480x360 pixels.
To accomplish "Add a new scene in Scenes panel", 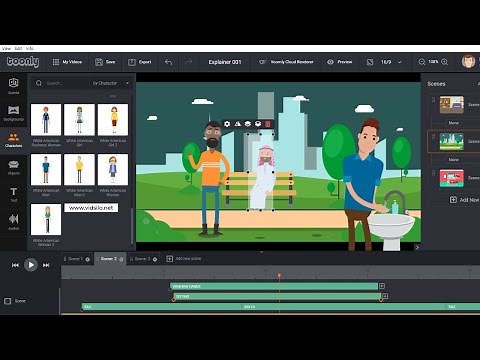I will coord(464,200).
